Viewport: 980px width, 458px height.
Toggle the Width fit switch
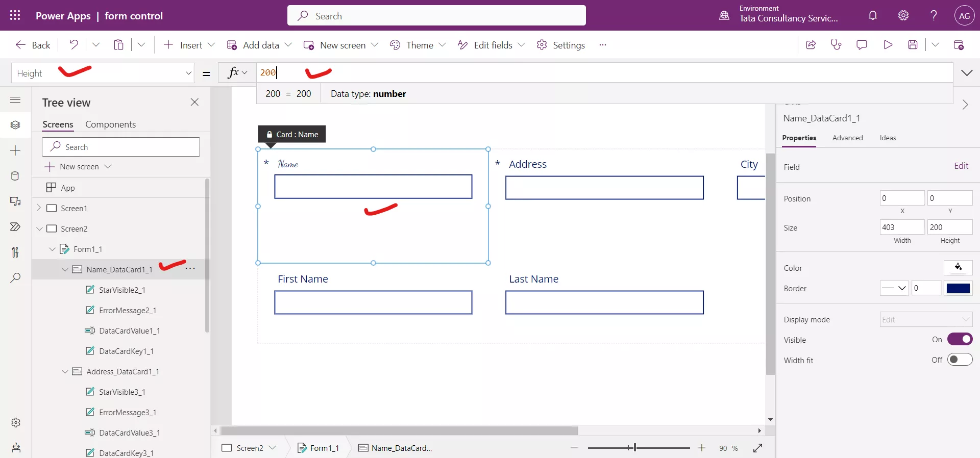point(960,360)
